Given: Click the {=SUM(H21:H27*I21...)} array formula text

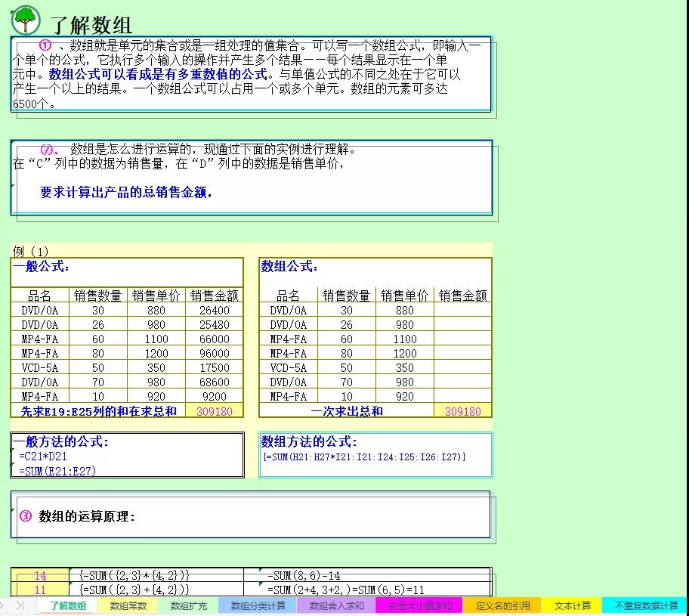Looking at the screenshot, I should coord(364,457).
